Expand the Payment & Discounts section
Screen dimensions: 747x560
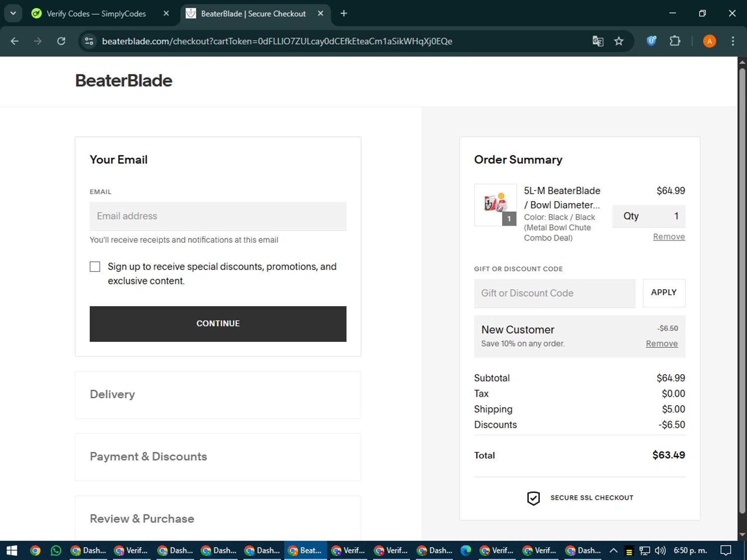[218, 457]
